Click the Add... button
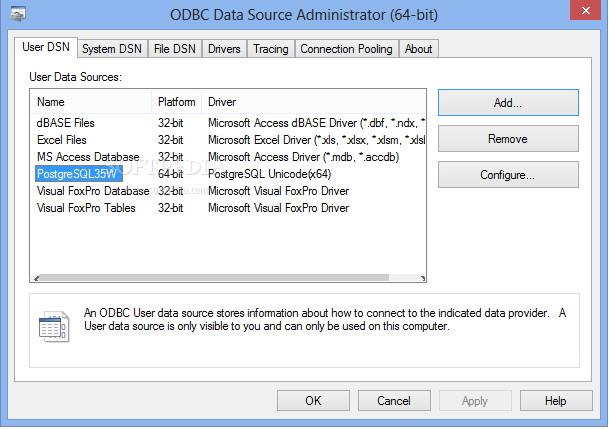The image size is (609, 429). pyautogui.click(x=508, y=102)
